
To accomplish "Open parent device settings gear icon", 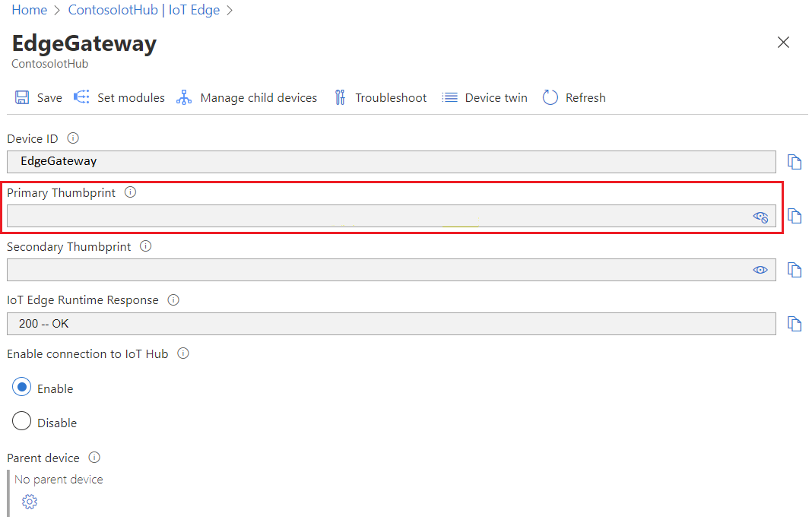I will 29,502.
